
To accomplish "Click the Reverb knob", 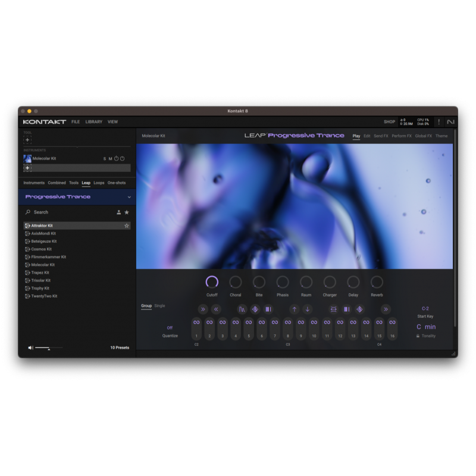I will point(377,282).
